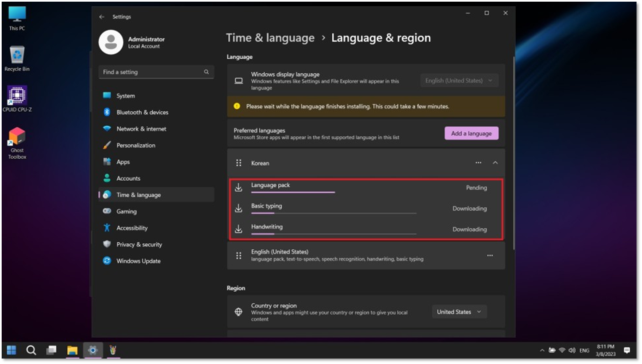Open the Windows Update page
Viewport: 642px width, 364px height.
click(x=156, y=261)
